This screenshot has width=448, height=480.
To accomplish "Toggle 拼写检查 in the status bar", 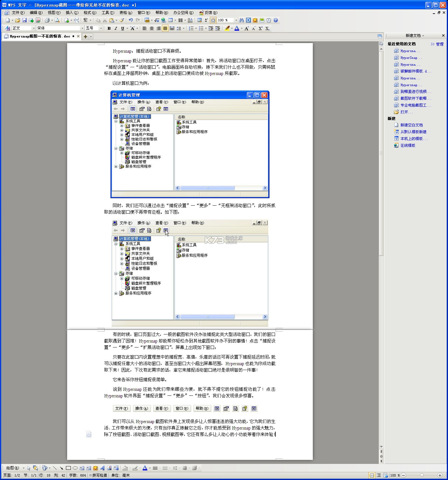I will tap(98, 475).
